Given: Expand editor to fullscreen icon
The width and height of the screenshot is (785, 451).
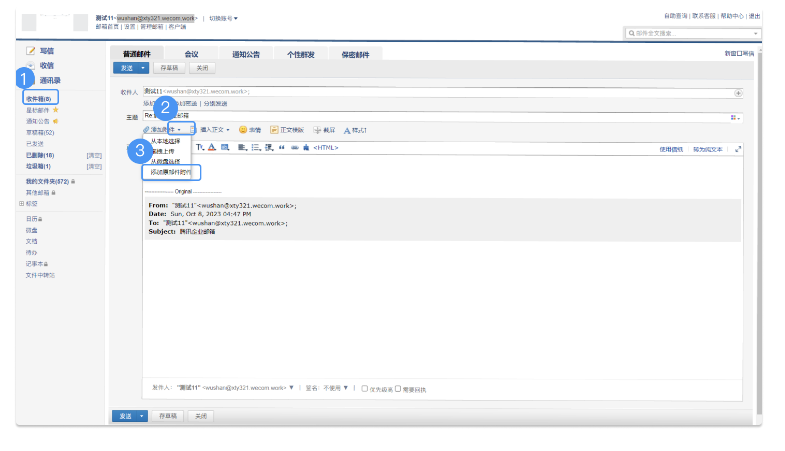Looking at the screenshot, I should point(738,148).
